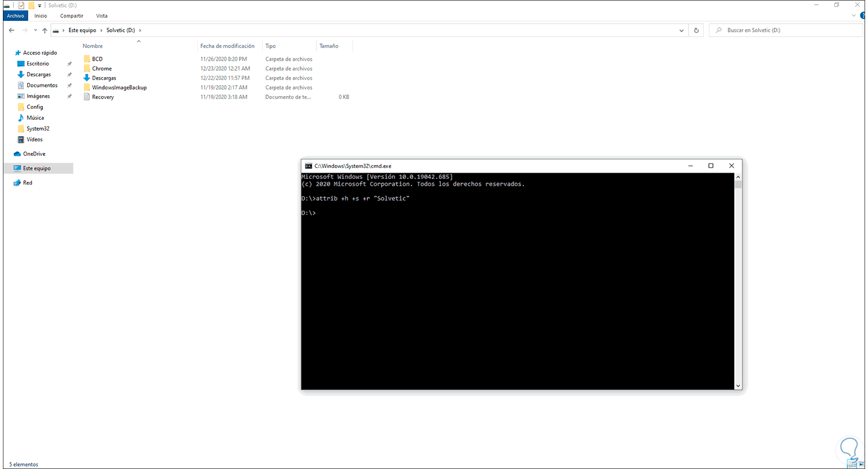Expand the Quick Access Toolbar customization menu
Image resolution: width=868 pixels, height=469 pixels.
click(39, 5)
